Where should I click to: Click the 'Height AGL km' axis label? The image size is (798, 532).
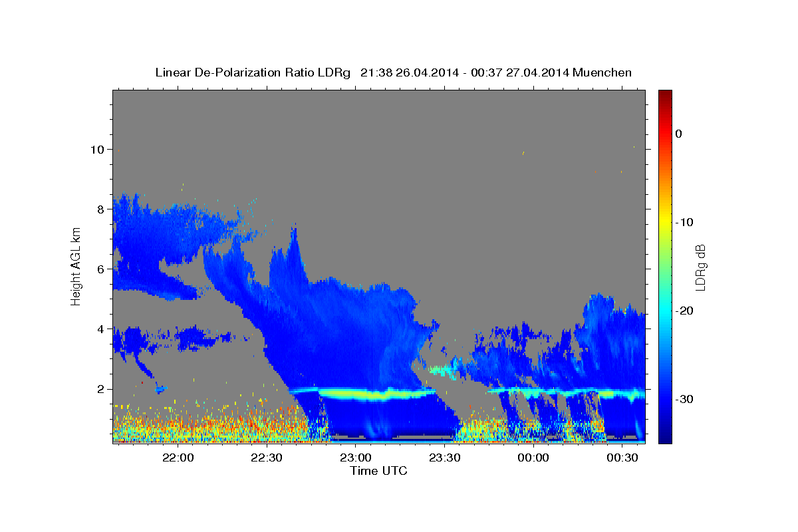pyautogui.click(x=76, y=266)
